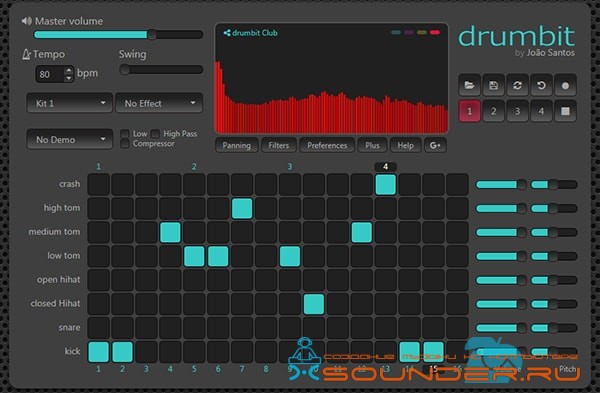Stop playback with the square stop button
This screenshot has height=393, width=600.
click(565, 111)
